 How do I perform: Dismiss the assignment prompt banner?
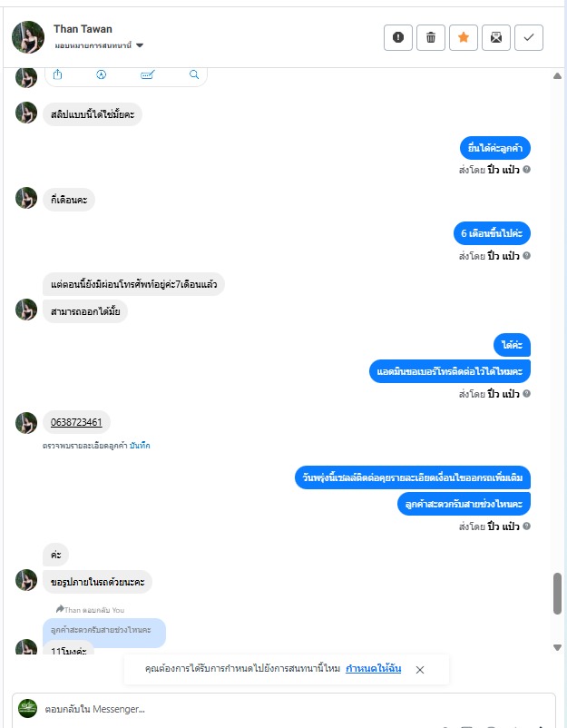tap(420, 670)
